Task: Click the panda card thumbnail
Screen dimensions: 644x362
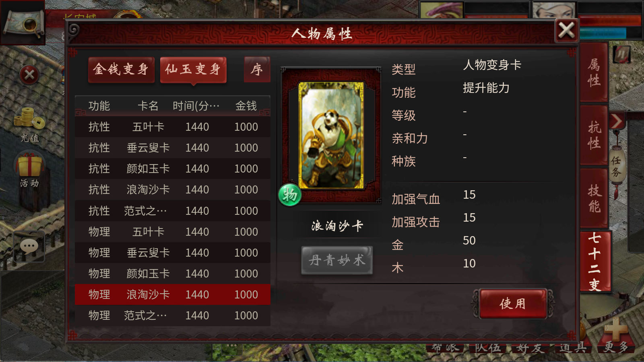Action: [331, 135]
